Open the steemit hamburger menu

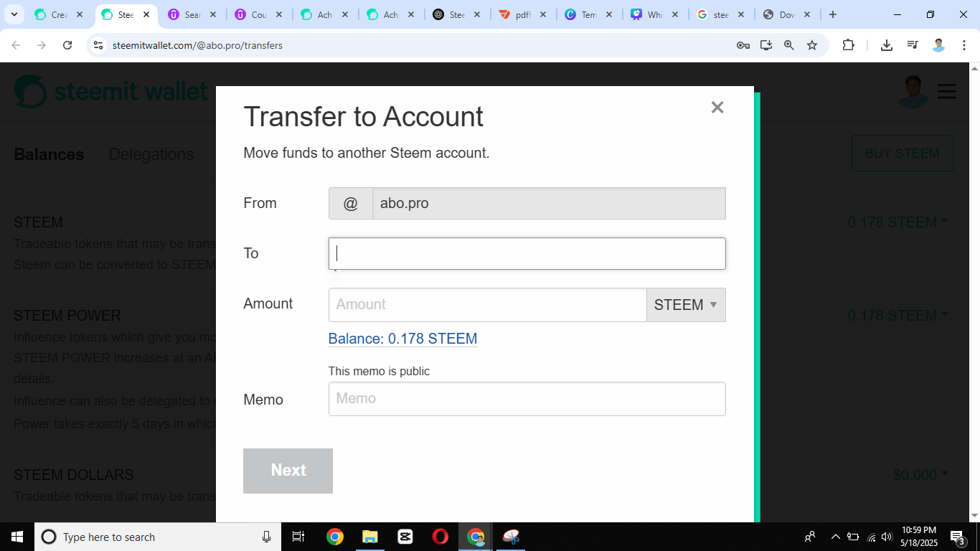[946, 92]
